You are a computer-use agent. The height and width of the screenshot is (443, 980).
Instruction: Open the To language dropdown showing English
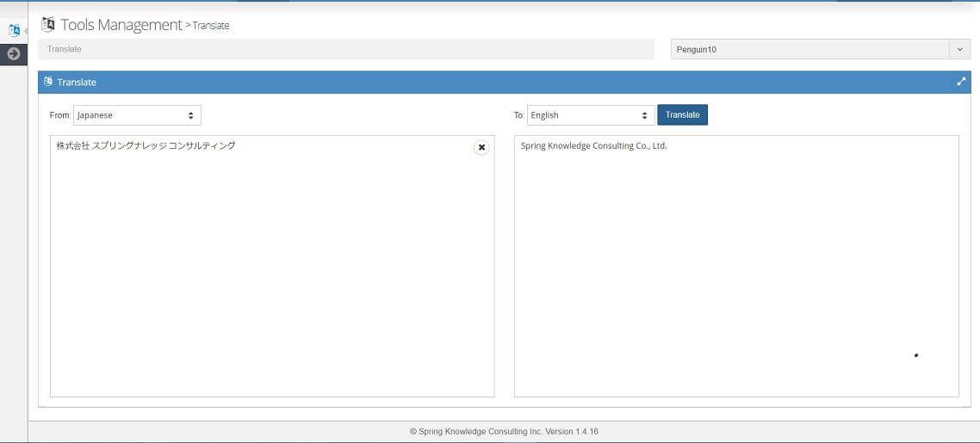pos(591,115)
